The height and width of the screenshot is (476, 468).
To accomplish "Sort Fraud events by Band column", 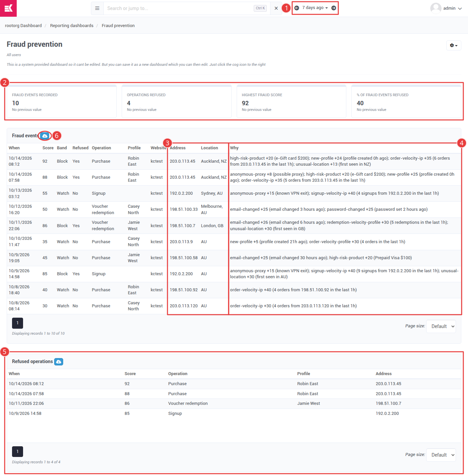I will [x=62, y=148].
